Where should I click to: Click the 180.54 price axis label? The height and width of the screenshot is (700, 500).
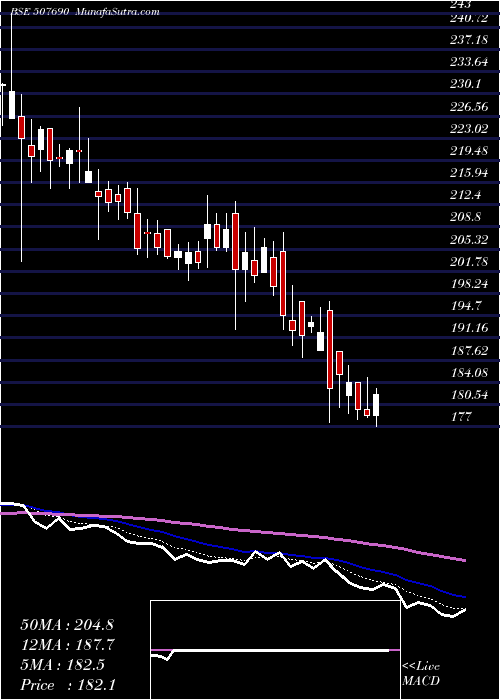tap(468, 395)
